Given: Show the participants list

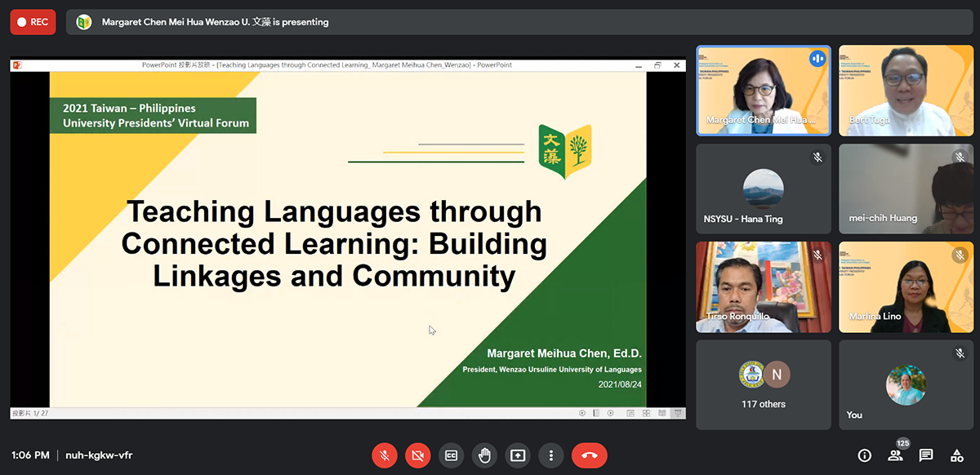Looking at the screenshot, I should coord(895,455).
